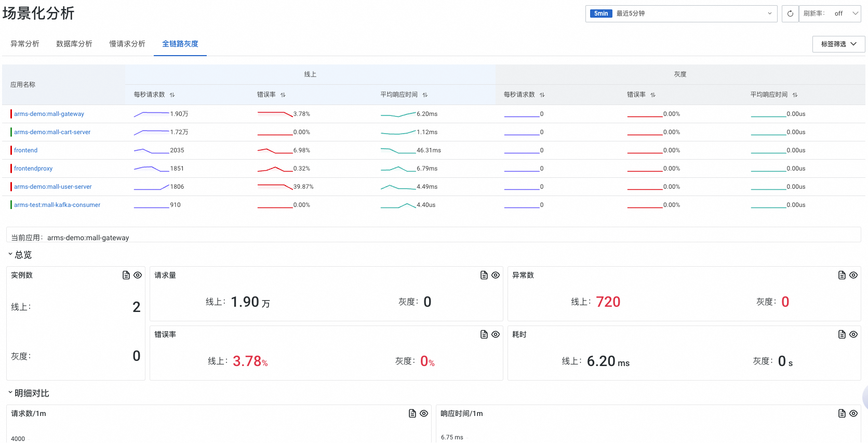The image size is (868, 443).
Task: Open document icon on 错误率 panel
Action: (484, 334)
